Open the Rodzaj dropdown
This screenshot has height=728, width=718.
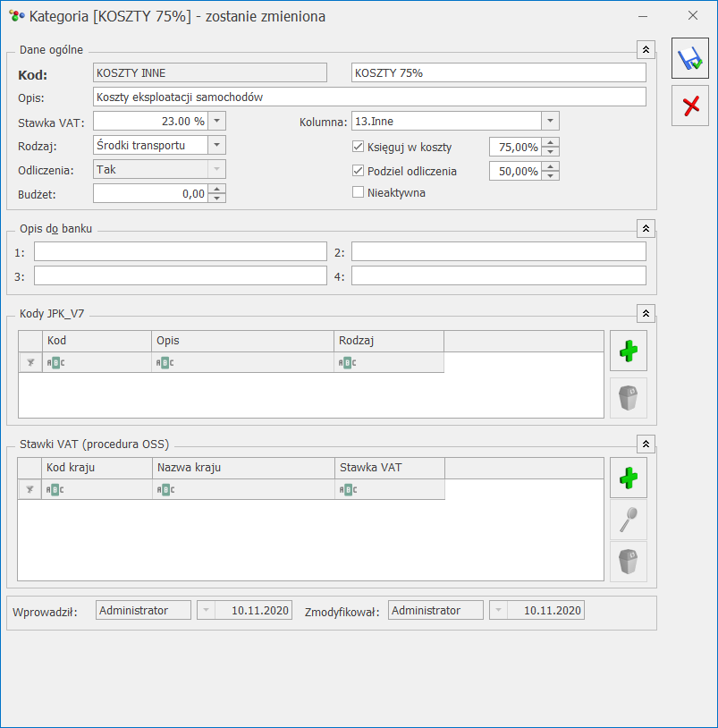click(x=216, y=145)
